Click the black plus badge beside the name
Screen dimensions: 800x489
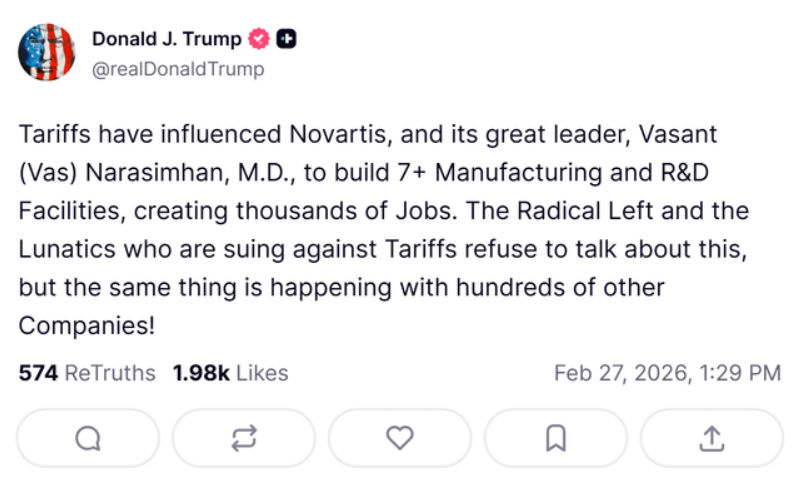[287, 40]
